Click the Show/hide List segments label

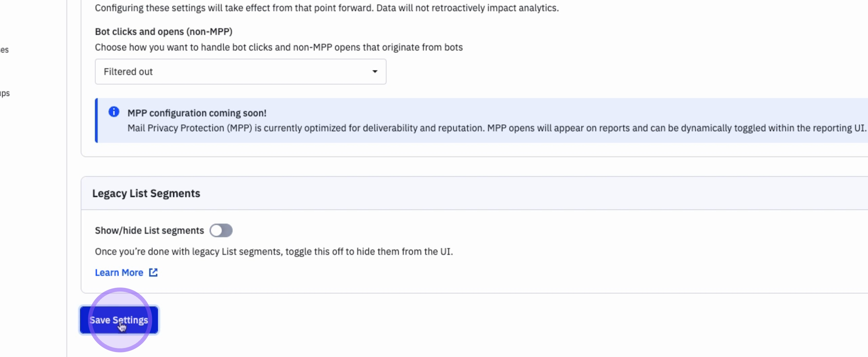pyautogui.click(x=149, y=231)
